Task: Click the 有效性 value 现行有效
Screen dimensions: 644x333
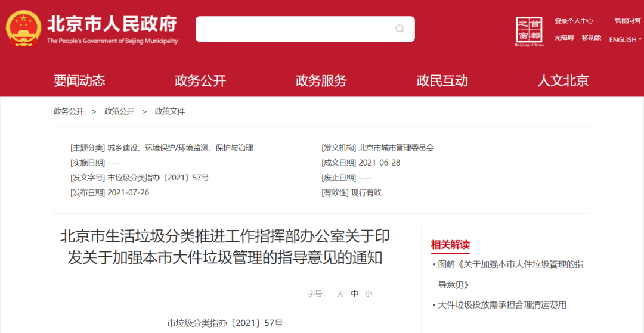Action: click(366, 192)
